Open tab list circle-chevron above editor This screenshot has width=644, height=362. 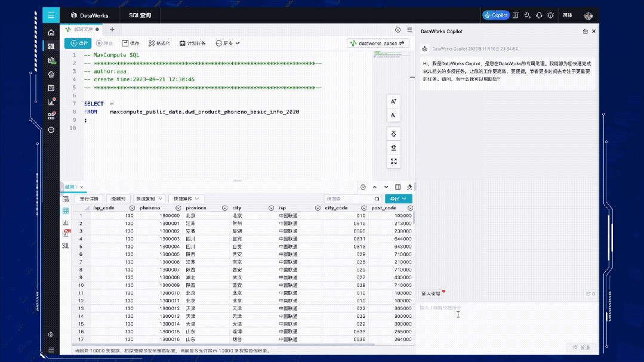(x=398, y=30)
